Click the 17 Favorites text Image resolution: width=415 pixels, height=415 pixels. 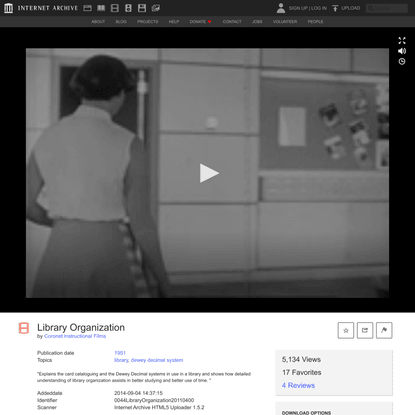[302, 372]
